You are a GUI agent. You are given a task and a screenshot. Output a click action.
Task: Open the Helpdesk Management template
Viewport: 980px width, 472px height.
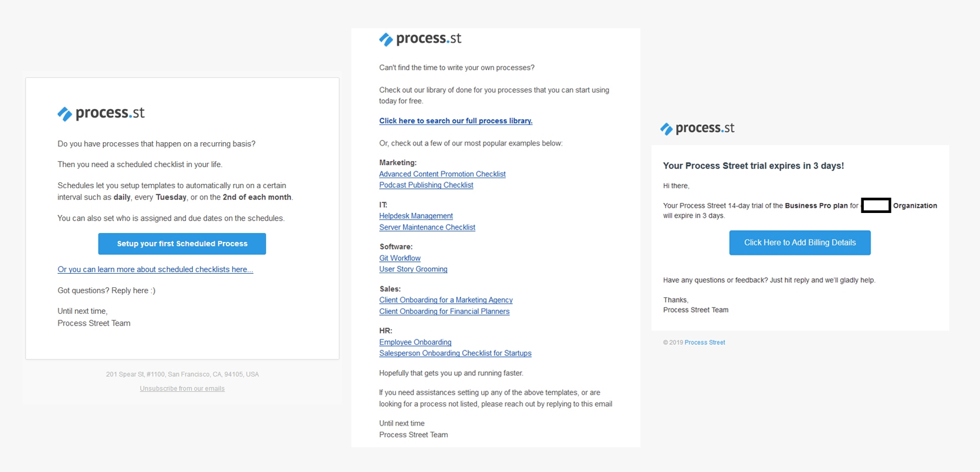tap(416, 215)
